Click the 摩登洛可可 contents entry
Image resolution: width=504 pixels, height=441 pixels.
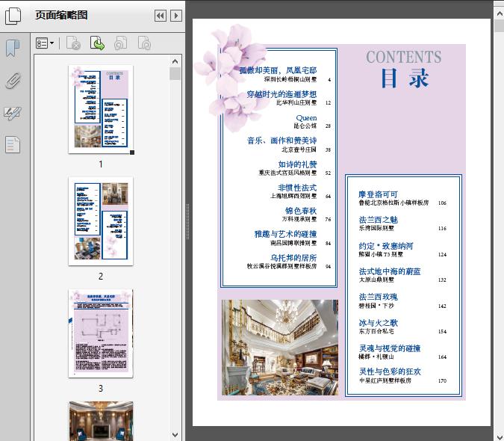pos(378,194)
